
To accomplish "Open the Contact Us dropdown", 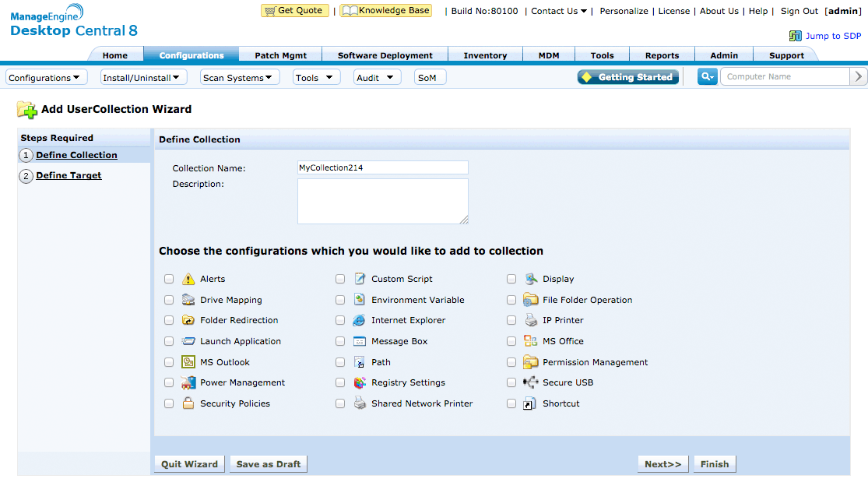I will (x=559, y=11).
